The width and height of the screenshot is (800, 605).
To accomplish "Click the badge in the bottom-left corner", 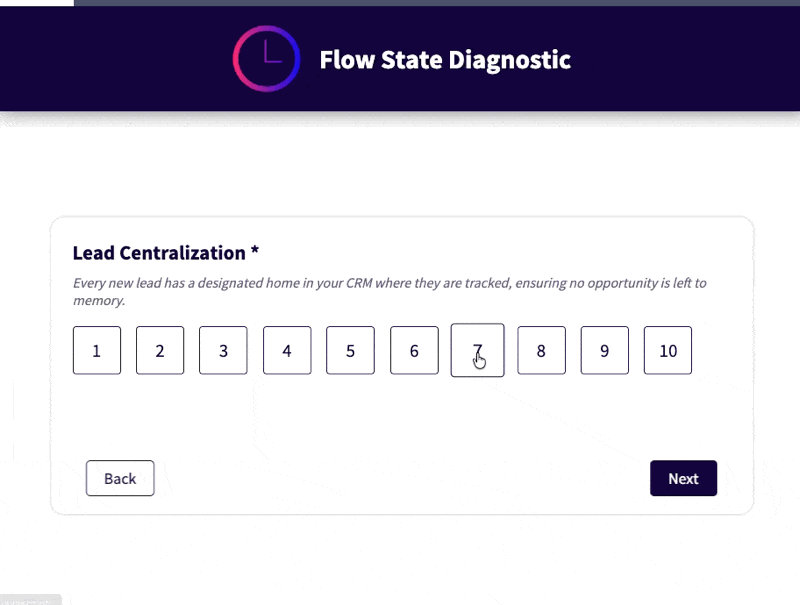I will (x=32, y=598).
